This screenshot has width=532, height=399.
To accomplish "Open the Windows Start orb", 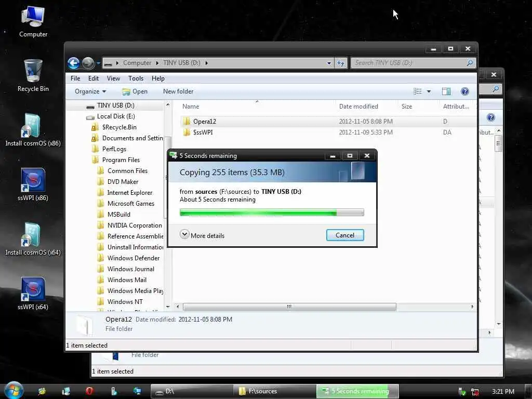I will coord(14,390).
